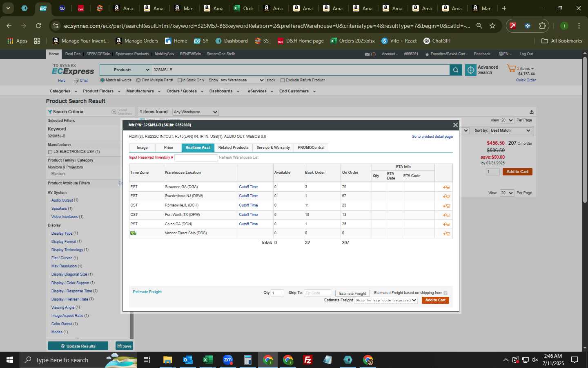The width and height of the screenshot is (588, 368).
Task: Open the new tab plus button
Action: (504, 8)
